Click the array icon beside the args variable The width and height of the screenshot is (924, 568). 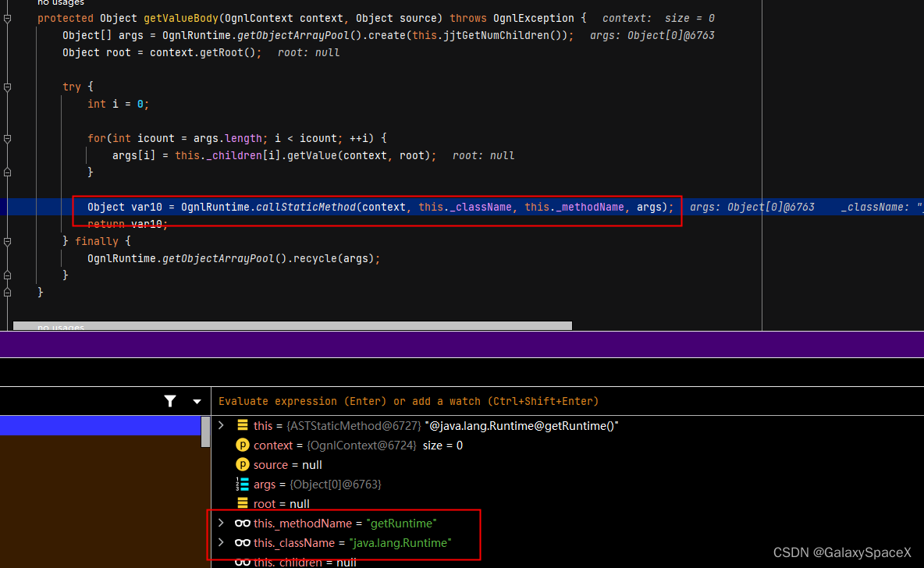[242, 484]
